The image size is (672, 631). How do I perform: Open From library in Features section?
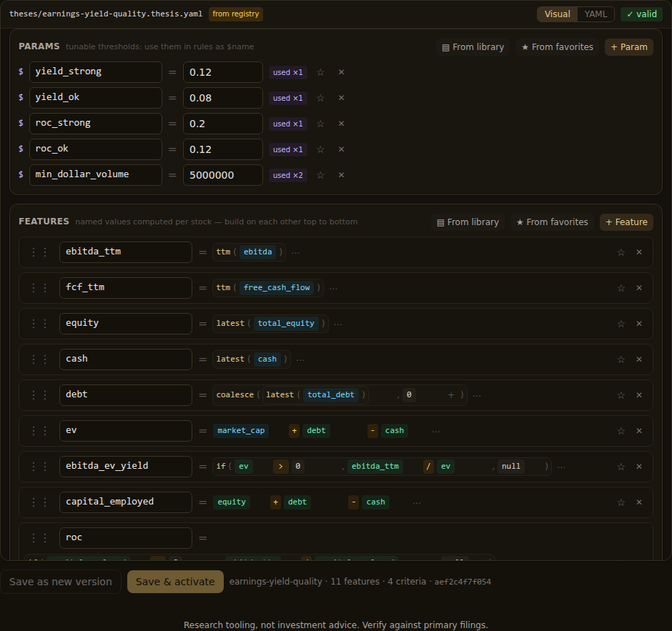(468, 222)
